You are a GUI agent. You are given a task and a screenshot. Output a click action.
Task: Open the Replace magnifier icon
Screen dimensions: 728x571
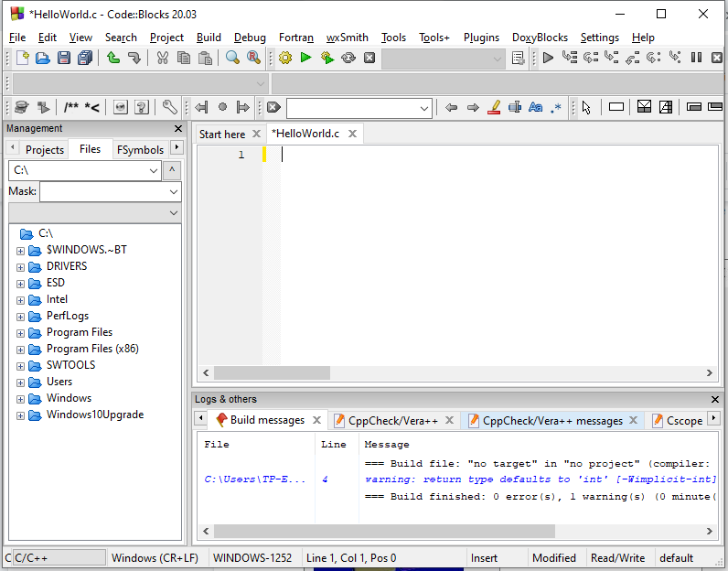[x=253, y=58]
